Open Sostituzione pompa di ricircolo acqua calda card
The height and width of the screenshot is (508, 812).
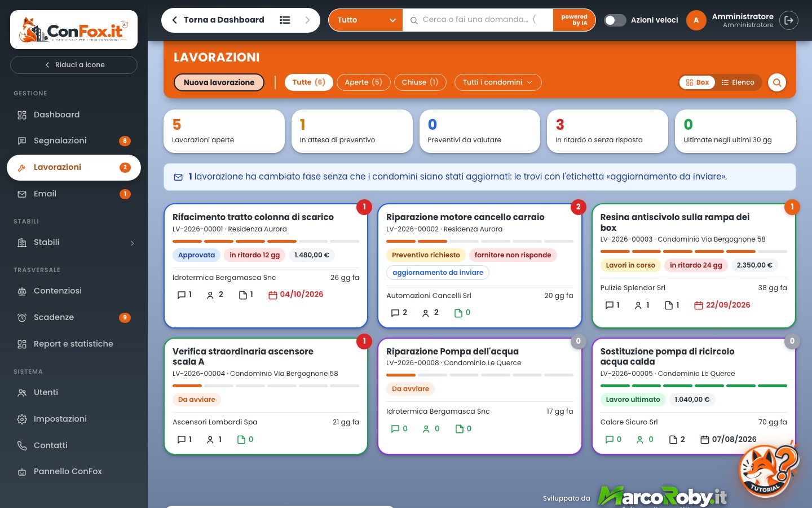coord(694,396)
